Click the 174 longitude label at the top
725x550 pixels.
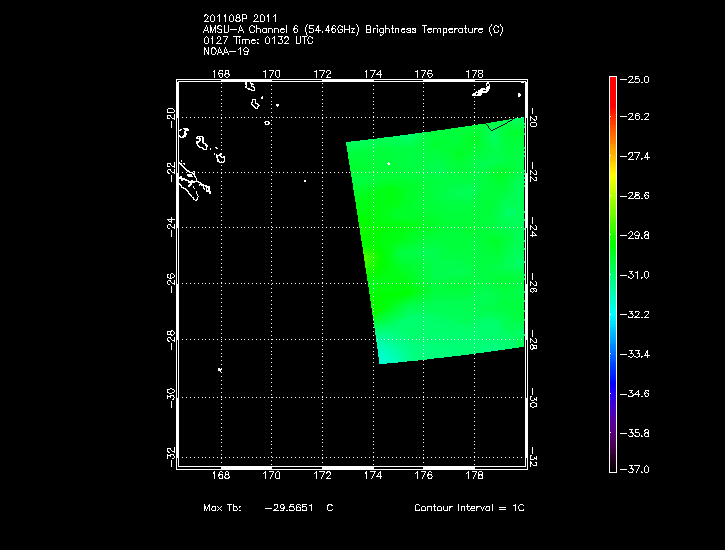click(373, 74)
